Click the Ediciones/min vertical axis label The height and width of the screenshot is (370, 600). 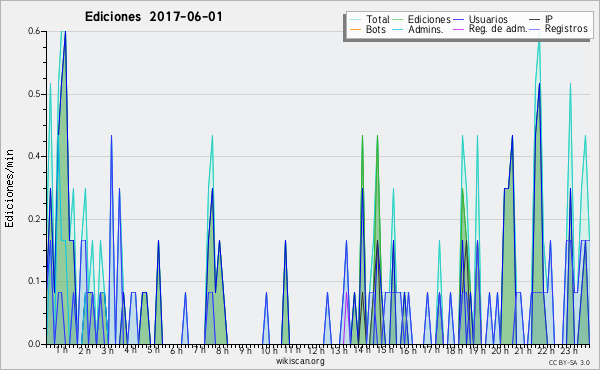pos(9,188)
